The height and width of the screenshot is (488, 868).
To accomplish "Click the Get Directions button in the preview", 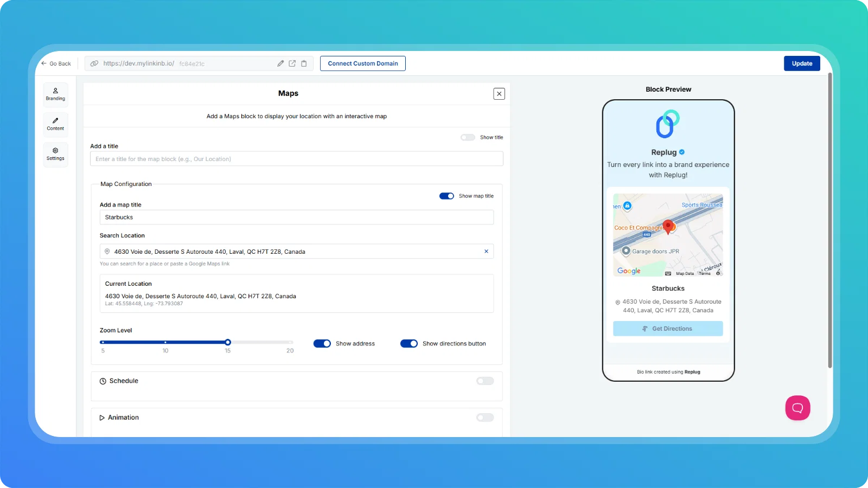I will tap(668, 329).
